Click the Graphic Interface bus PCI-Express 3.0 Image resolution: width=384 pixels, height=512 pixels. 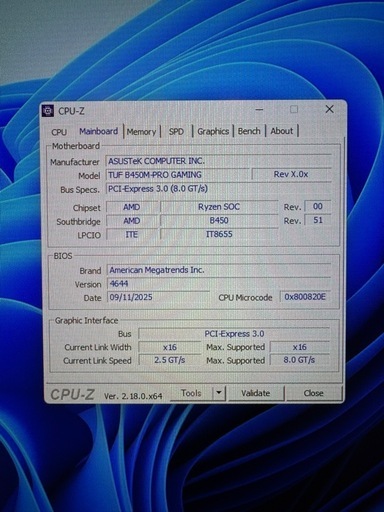click(234, 334)
